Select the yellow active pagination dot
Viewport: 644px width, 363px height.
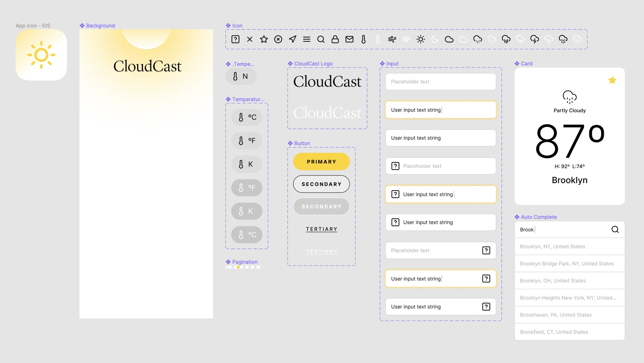(238, 267)
